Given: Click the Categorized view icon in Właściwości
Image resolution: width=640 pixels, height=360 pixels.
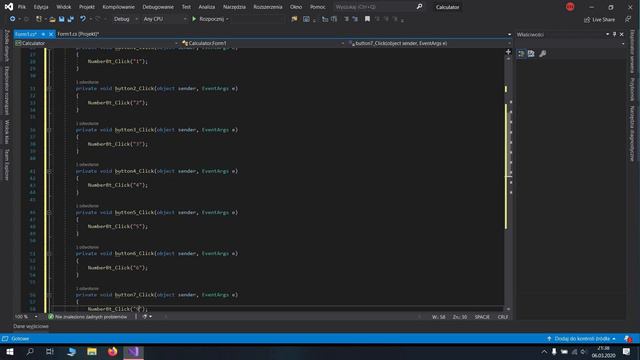Looking at the screenshot, I should 521,53.
